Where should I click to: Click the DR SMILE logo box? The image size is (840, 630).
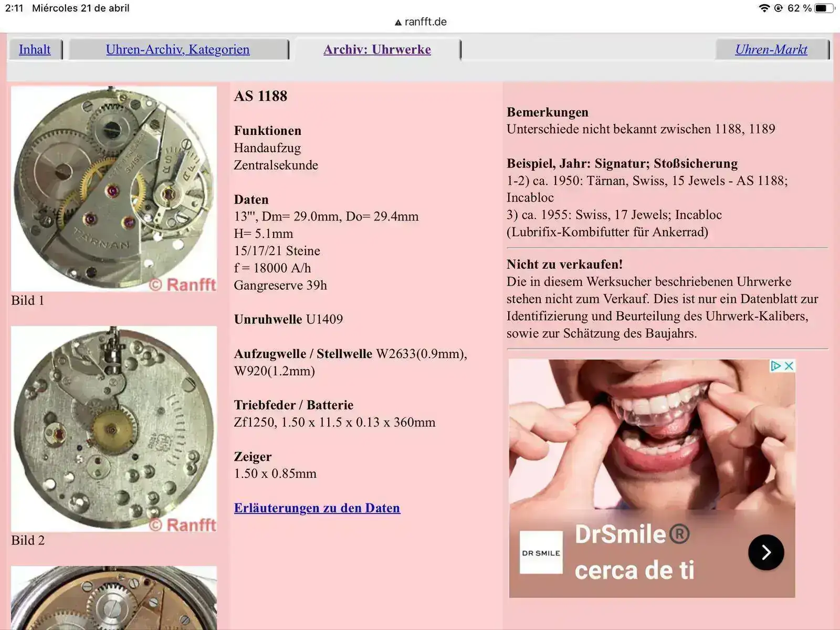click(x=541, y=553)
